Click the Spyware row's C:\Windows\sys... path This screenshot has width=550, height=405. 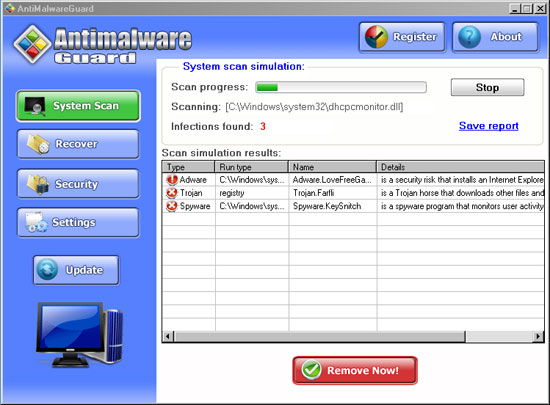[x=251, y=206]
